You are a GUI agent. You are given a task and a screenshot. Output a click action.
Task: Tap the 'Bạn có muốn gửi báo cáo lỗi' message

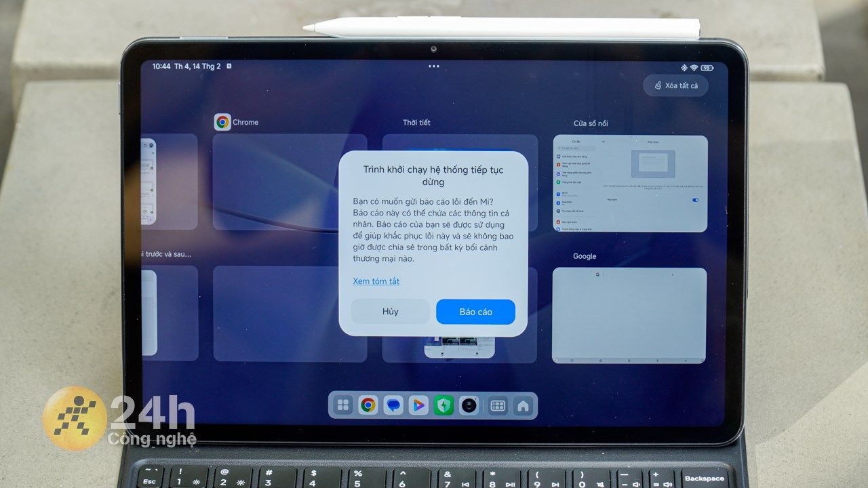coord(433,230)
